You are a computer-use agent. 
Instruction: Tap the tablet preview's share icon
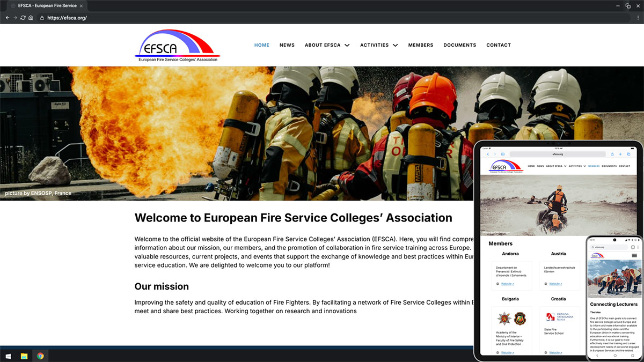pyautogui.click(x=612, y=154)
